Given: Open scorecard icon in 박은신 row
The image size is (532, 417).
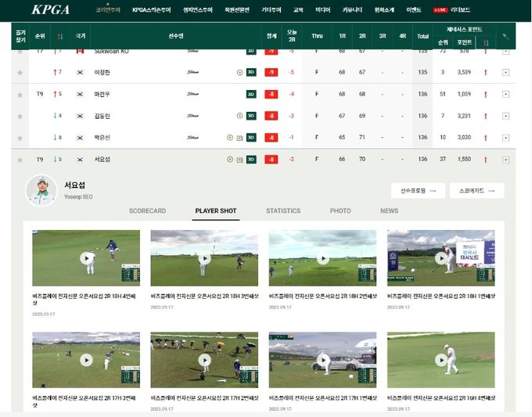Looking at the screenshot, I should click(239, 138).
